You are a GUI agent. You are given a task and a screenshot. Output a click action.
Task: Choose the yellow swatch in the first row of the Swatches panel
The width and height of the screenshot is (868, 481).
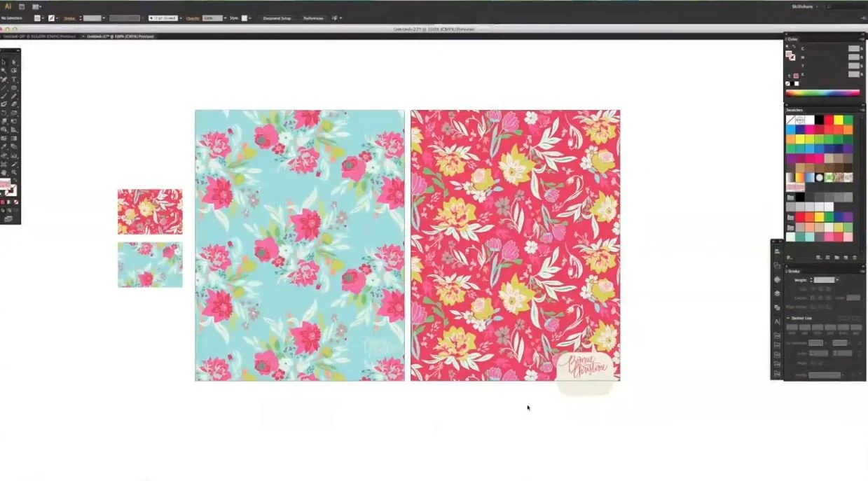coord(839,120)
